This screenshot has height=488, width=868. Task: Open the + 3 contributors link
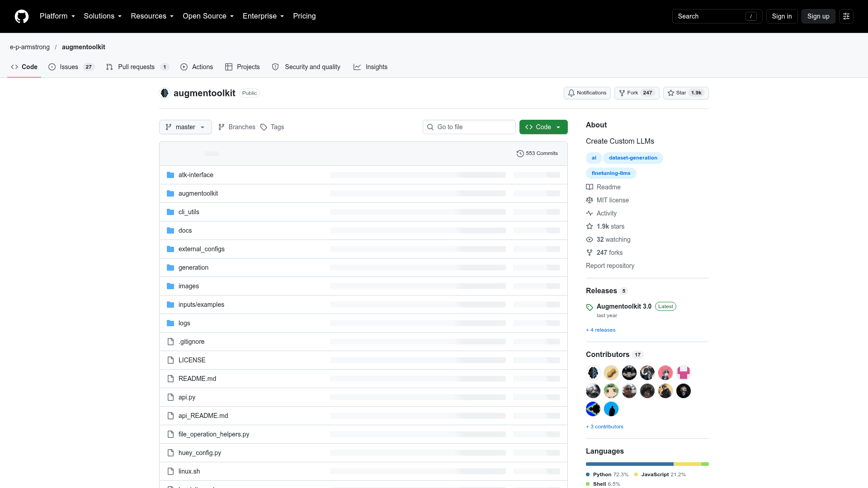tap(604, 427)
